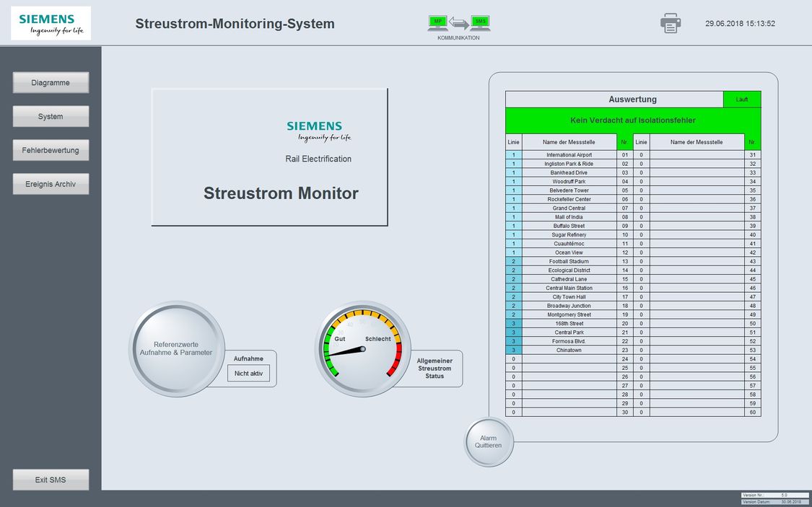Select Rockefeller Center measuring point

click(569, 198)
